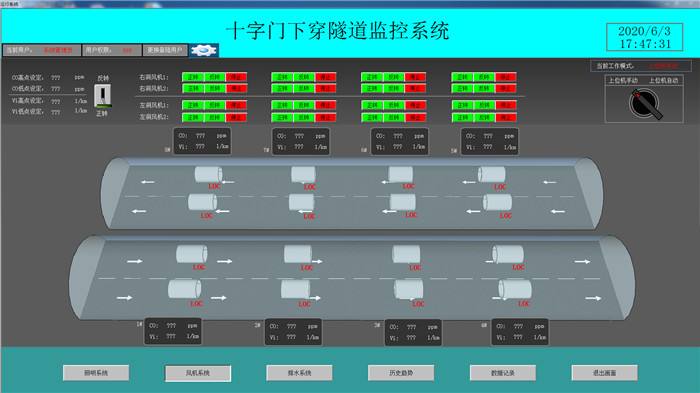Open the 风机系统 fan system page
The image size is (700, 393).
(x=198, y=373)
